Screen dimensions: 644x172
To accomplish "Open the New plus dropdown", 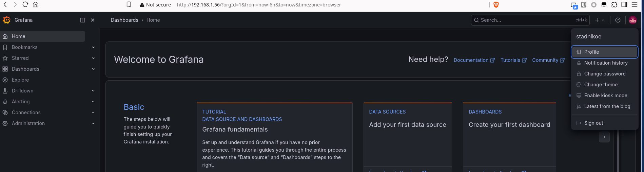I will pos(600,20).
